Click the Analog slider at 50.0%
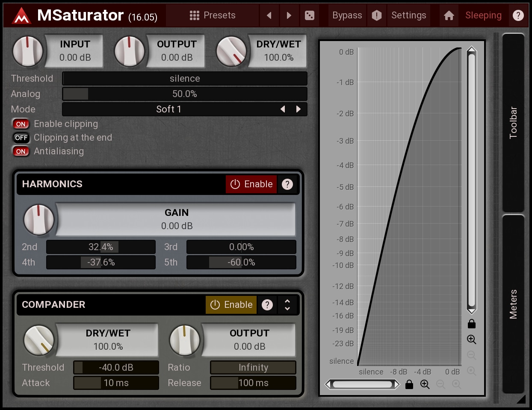Image resolution: width=532 pixels, height=410 pixels. [185, 94]
